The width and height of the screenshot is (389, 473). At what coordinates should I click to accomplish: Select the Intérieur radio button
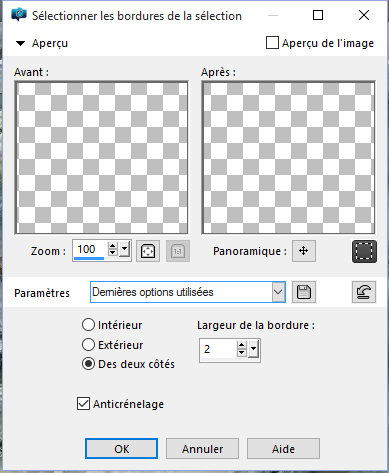click(88, 325)
